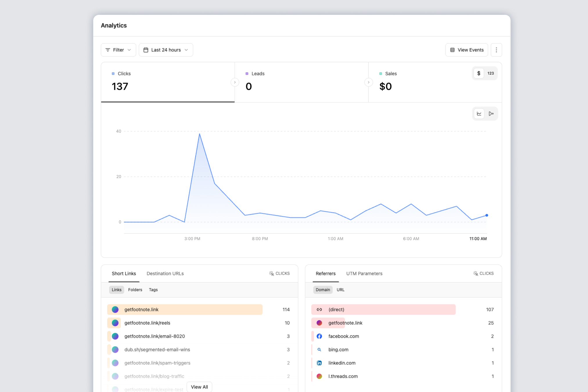Click the Facebook icon in referrers
588x392 pixels.
point(319,336)
